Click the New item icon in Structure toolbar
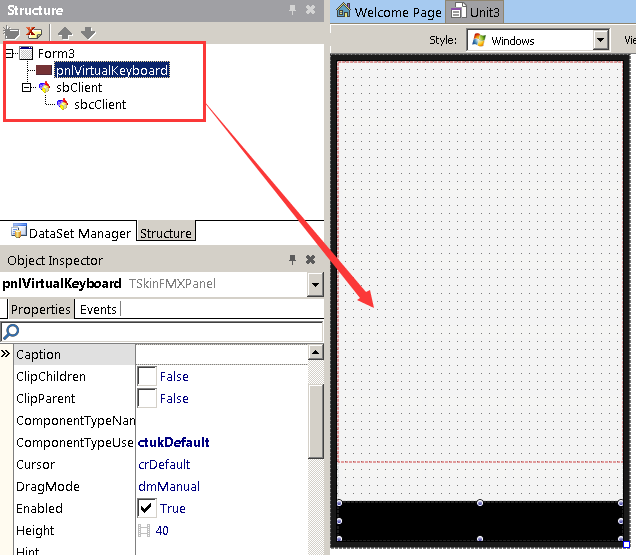Image resolution: width=636 pixels, height=555 pixels. coord(13,33)
